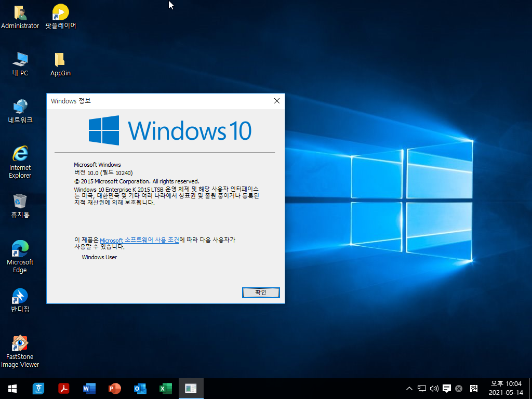Click the Windows 정보 title text

[x=71, y=101]
